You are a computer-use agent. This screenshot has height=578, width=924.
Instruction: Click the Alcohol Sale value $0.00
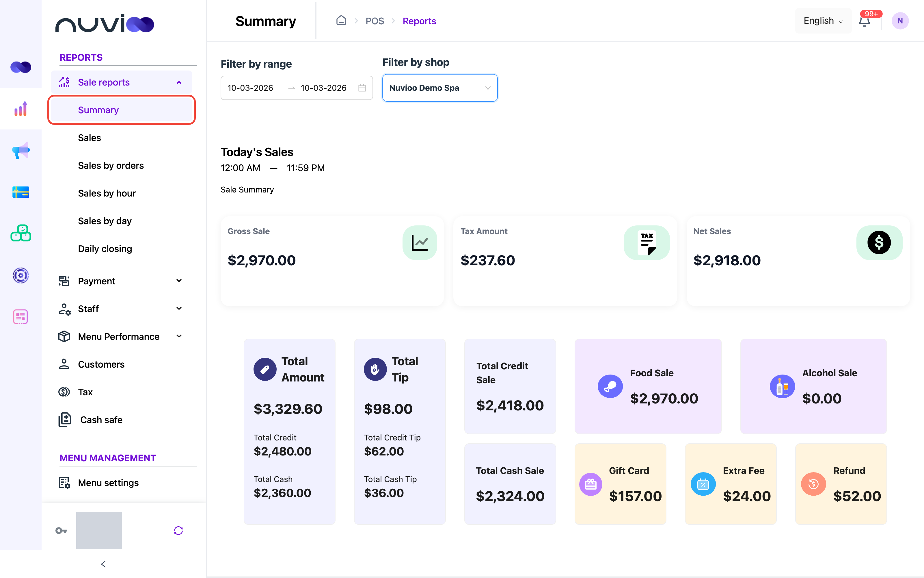tap(822, 399)
